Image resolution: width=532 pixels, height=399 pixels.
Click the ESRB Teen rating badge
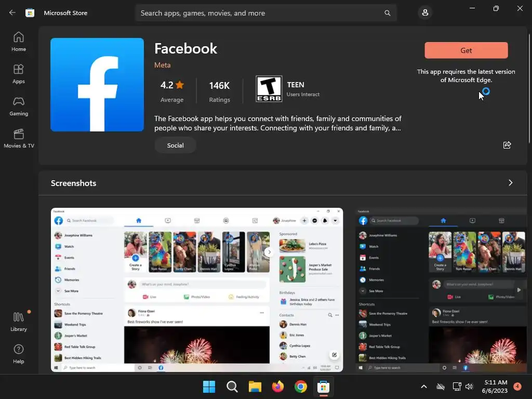coord(269,89)
